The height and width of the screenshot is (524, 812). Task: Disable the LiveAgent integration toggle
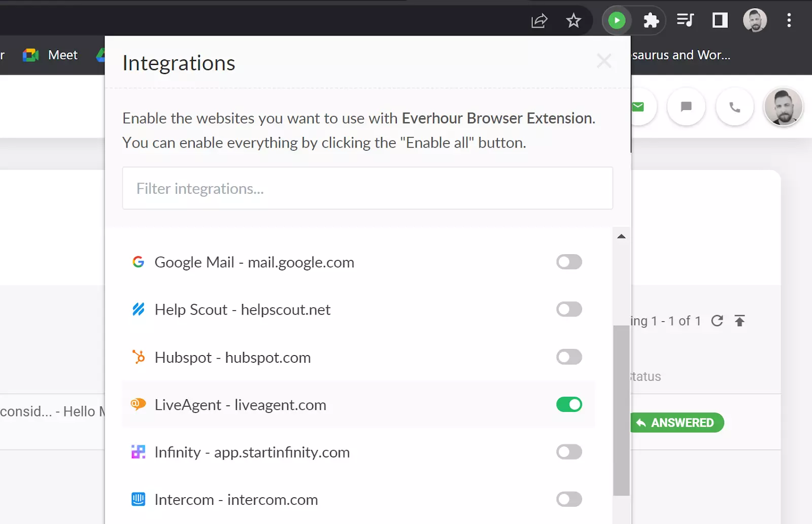pyautogui.click(x=568, y=404)
